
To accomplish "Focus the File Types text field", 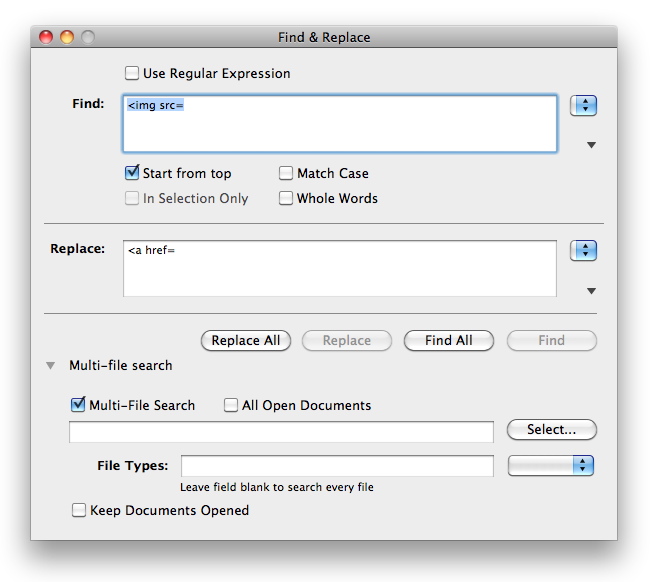I will [x=337, y=466].
